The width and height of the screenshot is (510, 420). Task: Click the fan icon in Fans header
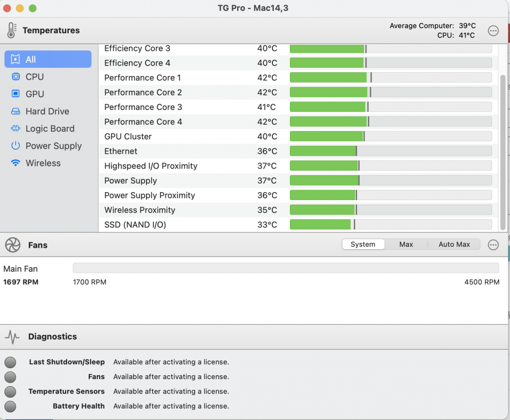point(12,245)
